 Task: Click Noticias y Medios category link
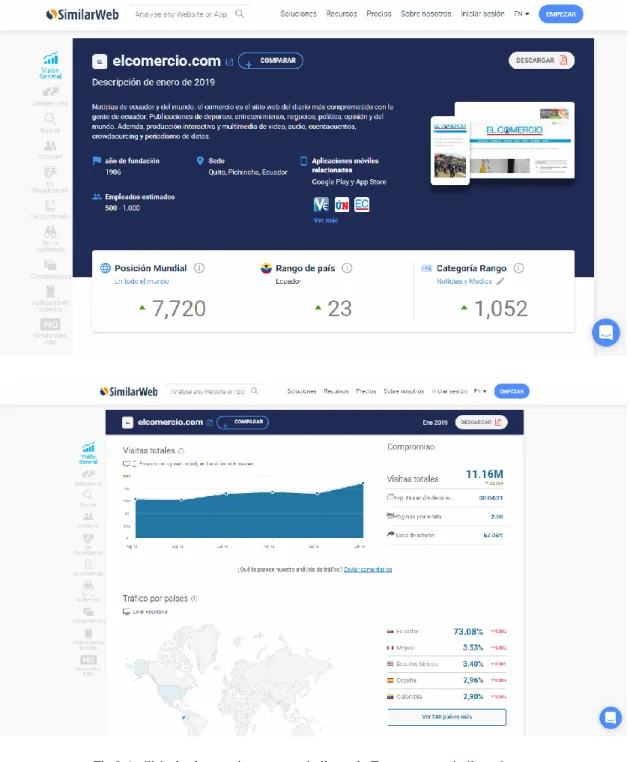(464, 281)
